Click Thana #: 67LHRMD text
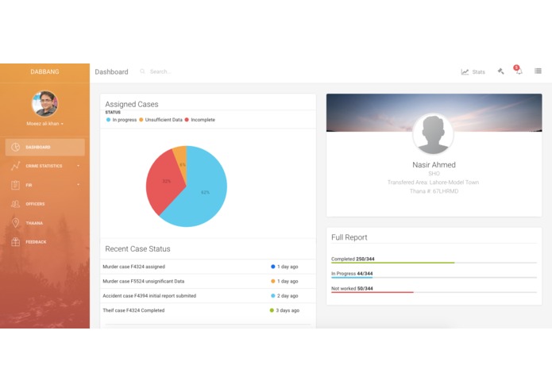Screen dimensions: 552x392 [x=434, y=191]
